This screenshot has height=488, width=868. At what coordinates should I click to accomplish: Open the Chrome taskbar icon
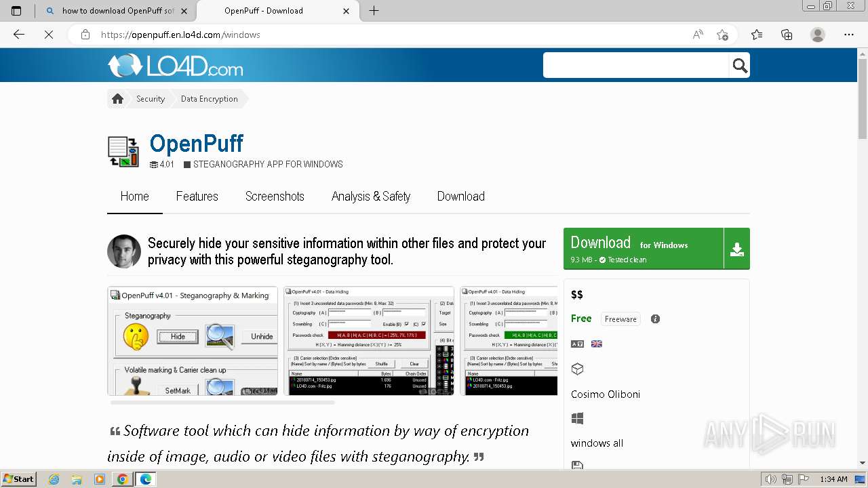click(x=122, y=479)
